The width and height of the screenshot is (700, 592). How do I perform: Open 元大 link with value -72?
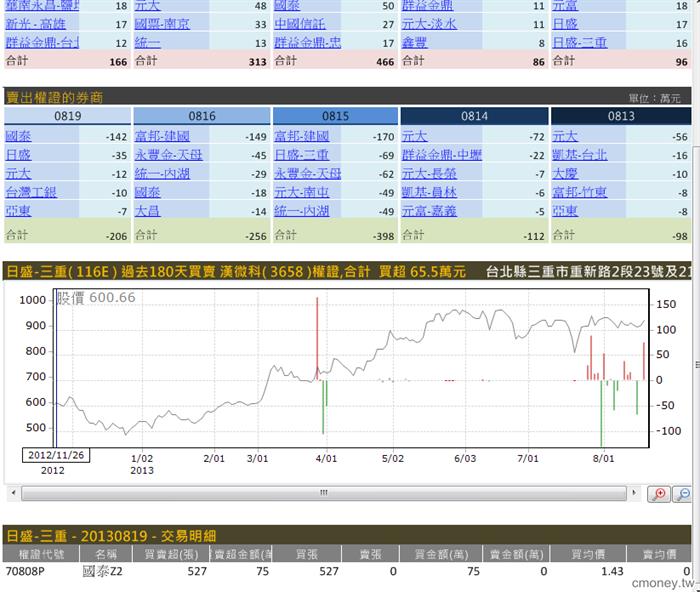pyautogui.click(x=414, y=136)
